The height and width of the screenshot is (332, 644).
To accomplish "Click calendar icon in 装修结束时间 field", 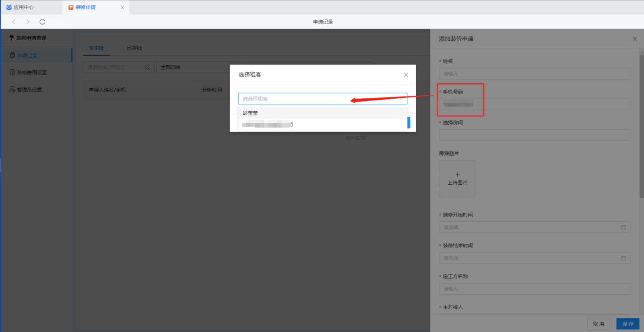I will [x=623, y=258].
